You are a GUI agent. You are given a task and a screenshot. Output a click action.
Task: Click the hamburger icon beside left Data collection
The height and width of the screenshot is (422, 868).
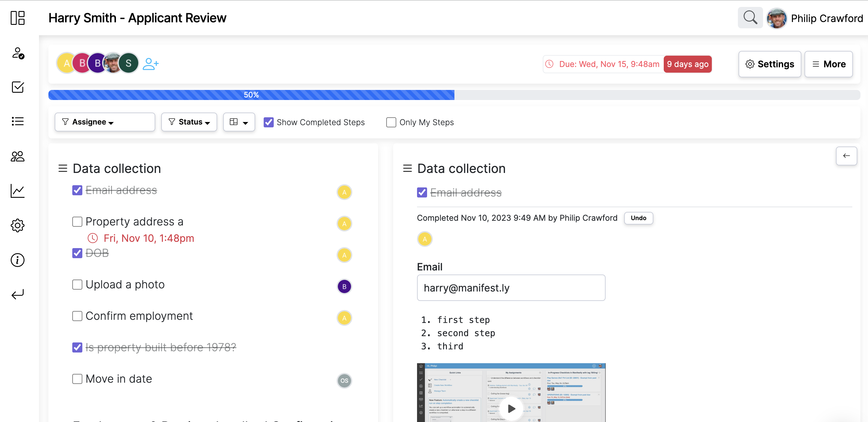(x=63, y=168)
